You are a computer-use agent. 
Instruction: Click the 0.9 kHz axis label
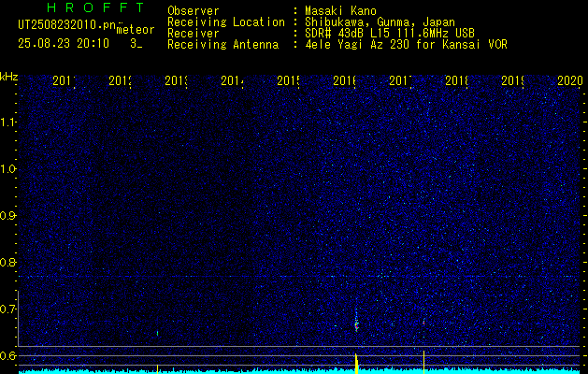point(7,216)
